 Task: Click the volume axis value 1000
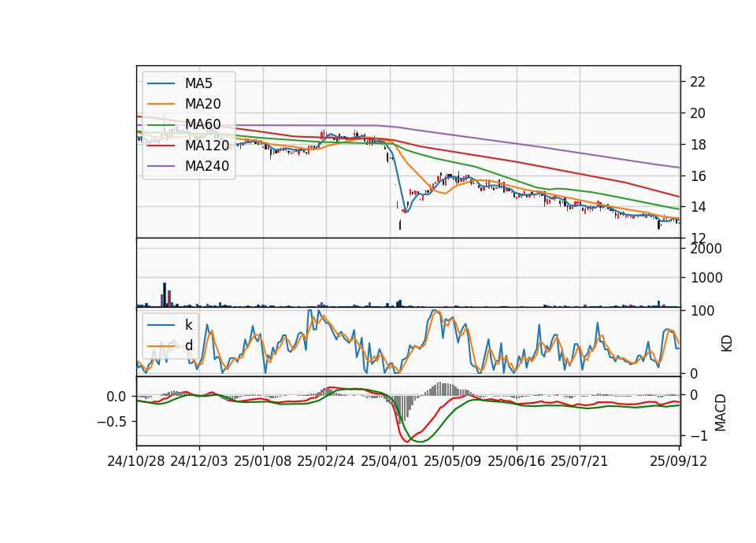(706, 278)
